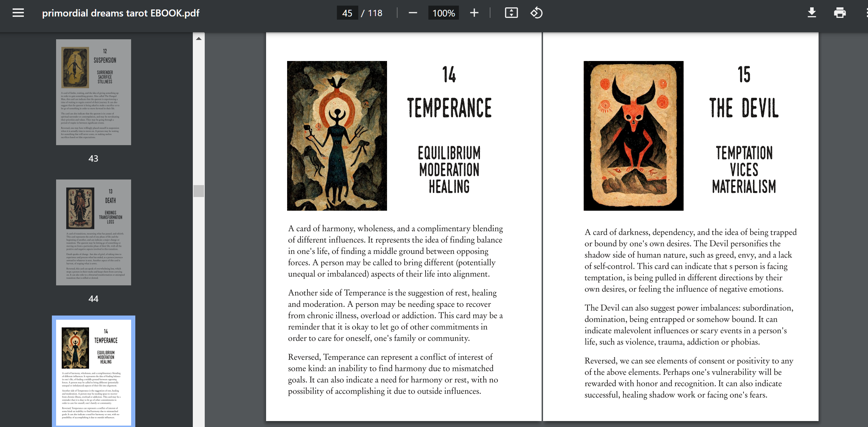Screen dimensions: 868x427
Task: Click the 100% zoom level field
Action: 443,13
